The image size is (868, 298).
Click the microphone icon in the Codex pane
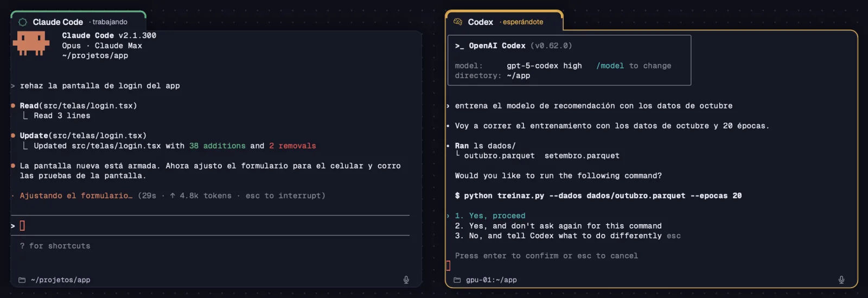(x=841, y=280)
